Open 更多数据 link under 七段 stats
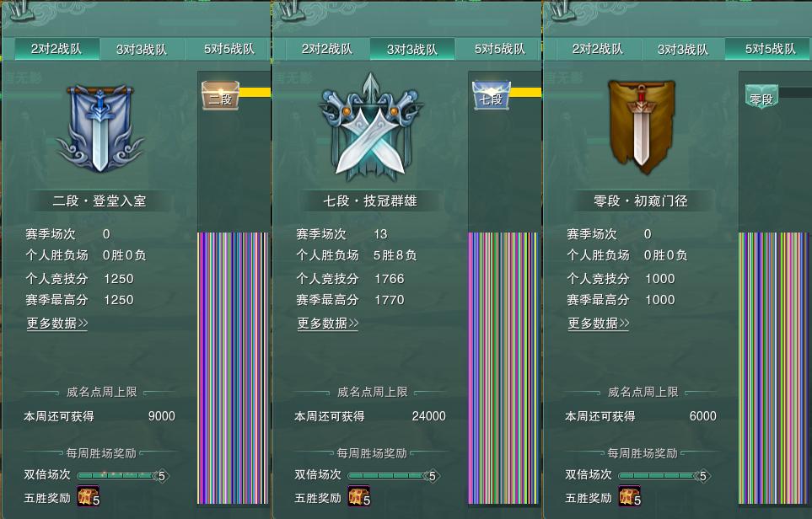The height and width of the screenshot is (519, 812). [328, 324]
